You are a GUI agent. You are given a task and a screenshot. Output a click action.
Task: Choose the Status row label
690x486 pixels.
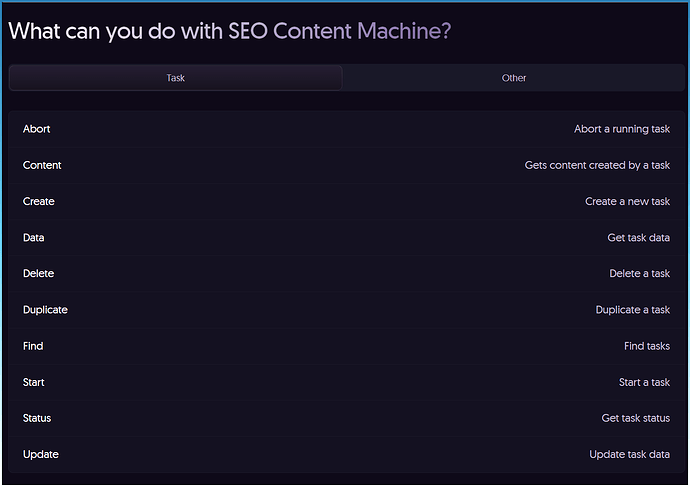37,418
